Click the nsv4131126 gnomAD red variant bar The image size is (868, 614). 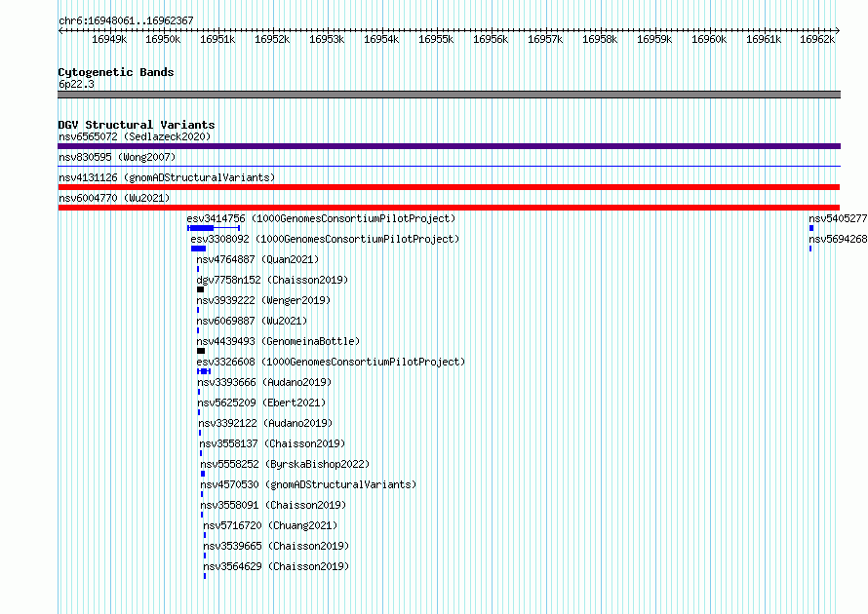pos(449,187)
